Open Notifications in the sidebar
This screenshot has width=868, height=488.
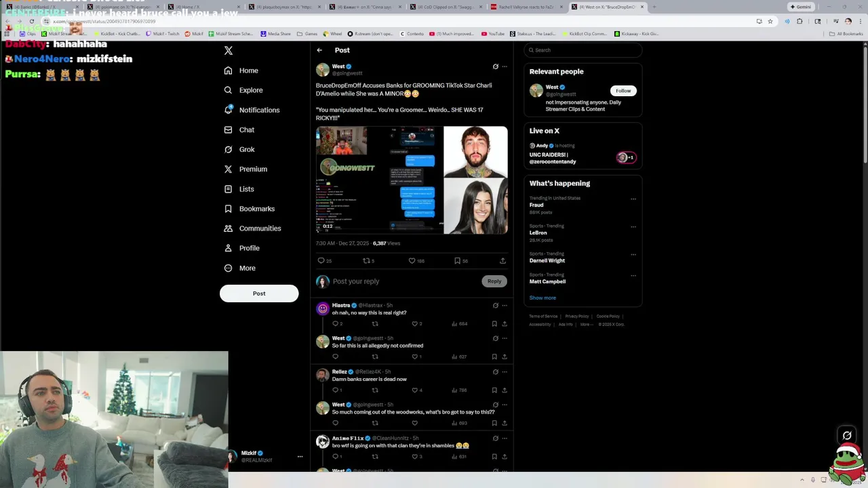(x=251, y=110)
